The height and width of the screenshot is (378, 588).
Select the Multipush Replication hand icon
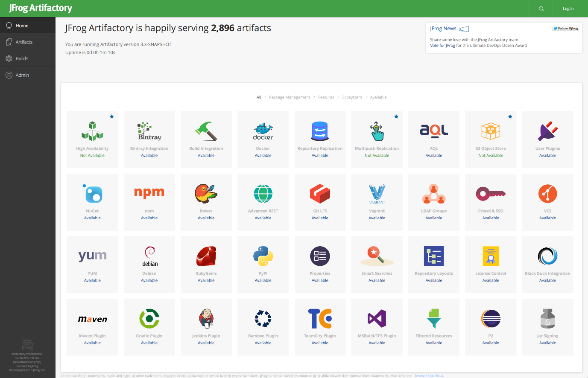click(377, 131)
